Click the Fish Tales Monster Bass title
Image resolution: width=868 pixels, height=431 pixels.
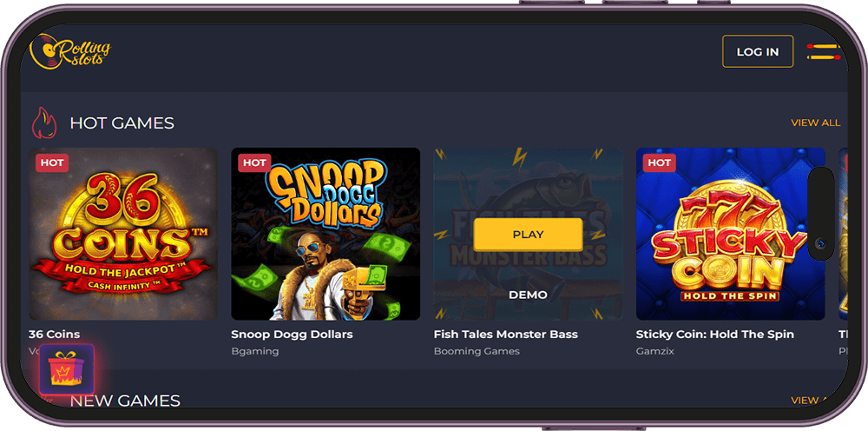tap(505, 334)
